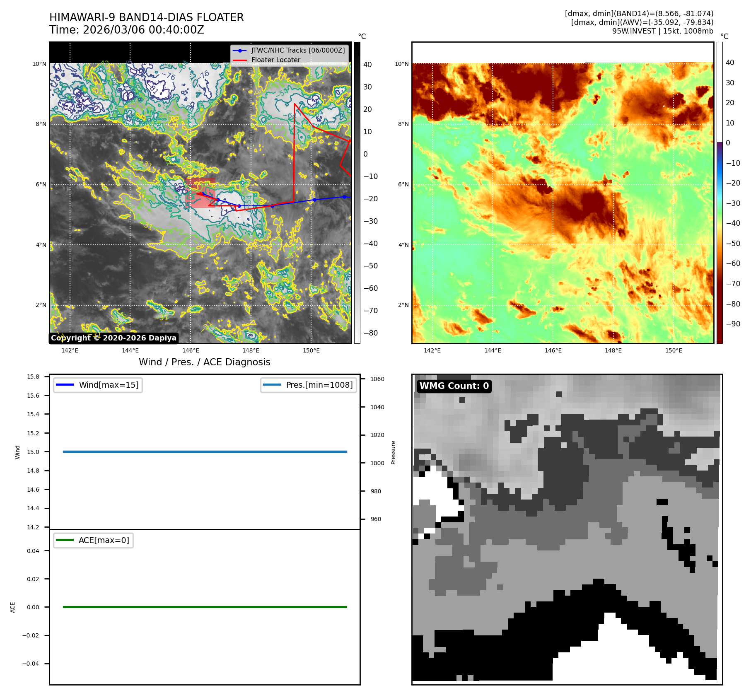Click the horizontal pressure line in chart

pos(205,451)
